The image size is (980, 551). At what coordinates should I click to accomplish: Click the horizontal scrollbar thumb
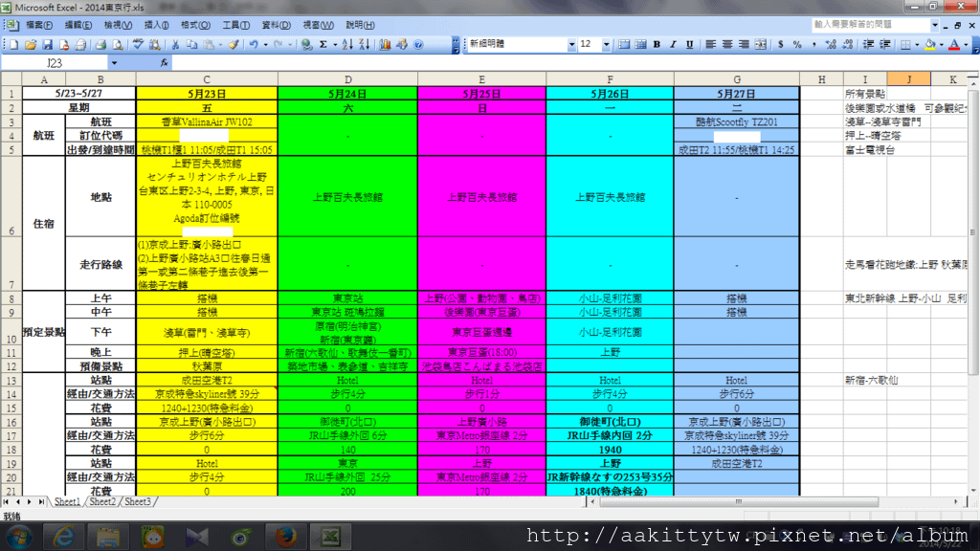point(739,501)
